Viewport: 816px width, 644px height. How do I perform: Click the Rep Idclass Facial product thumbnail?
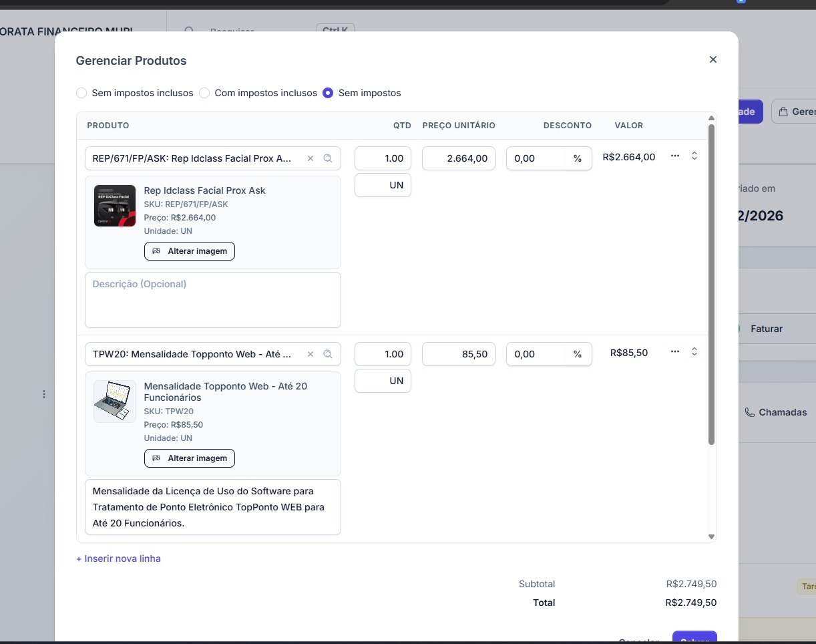pyautogui.click(x=115, y=206)
